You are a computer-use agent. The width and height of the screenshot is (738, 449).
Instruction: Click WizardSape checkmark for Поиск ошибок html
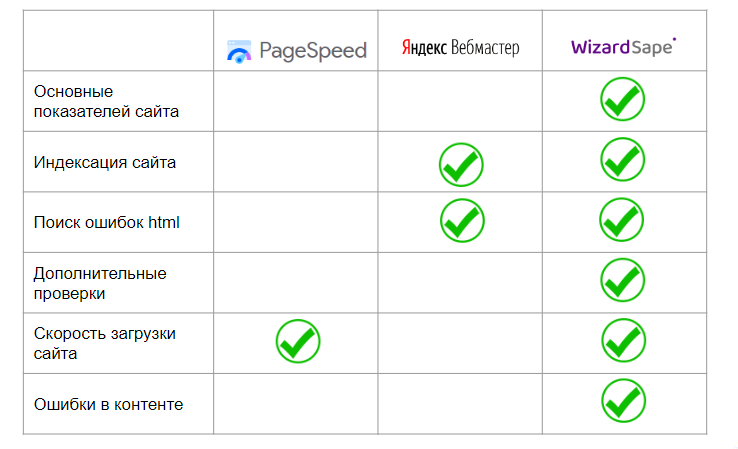tap(621, 220)
